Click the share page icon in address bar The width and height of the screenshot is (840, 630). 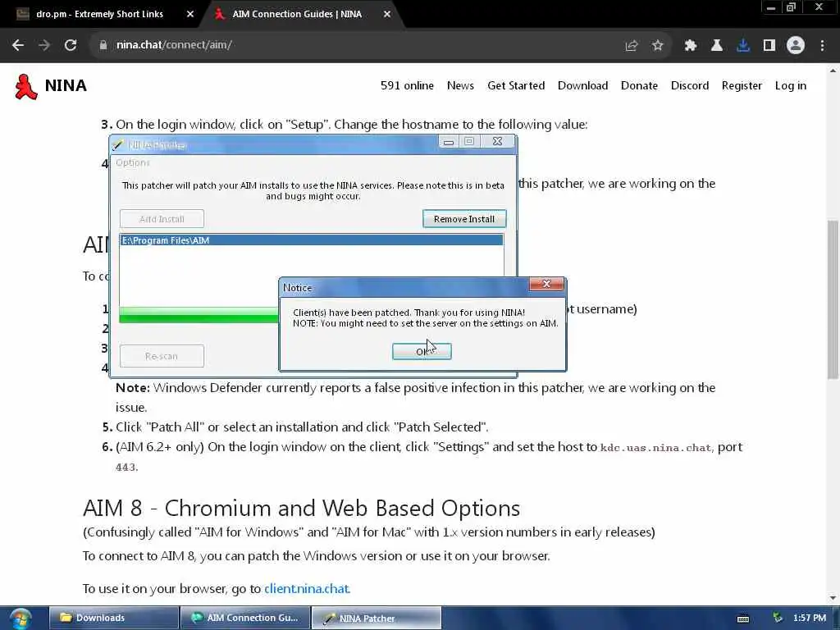pos(631,46)
